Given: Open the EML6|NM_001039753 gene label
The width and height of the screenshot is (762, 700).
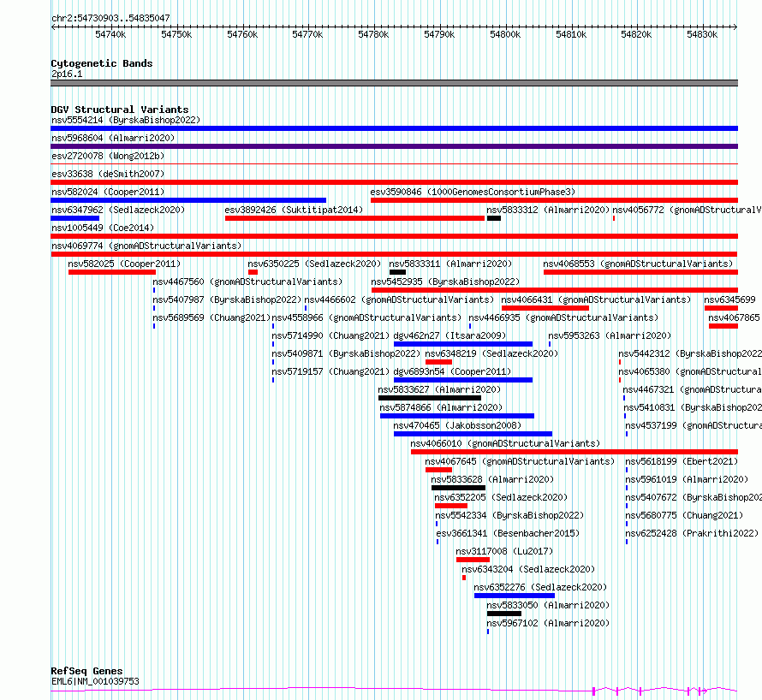Looking at the screenshot, I should coord(95,681).
